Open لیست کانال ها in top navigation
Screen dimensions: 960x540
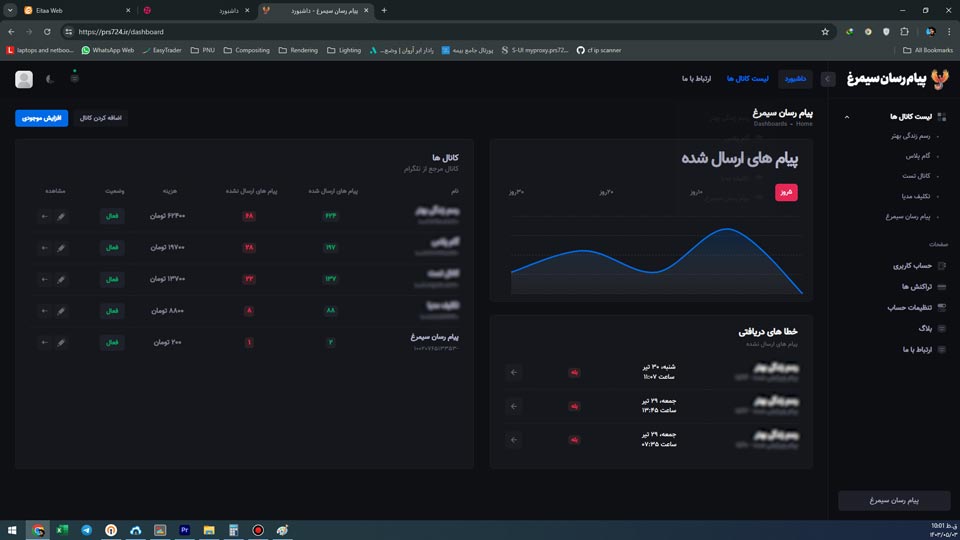coord(748,79)
